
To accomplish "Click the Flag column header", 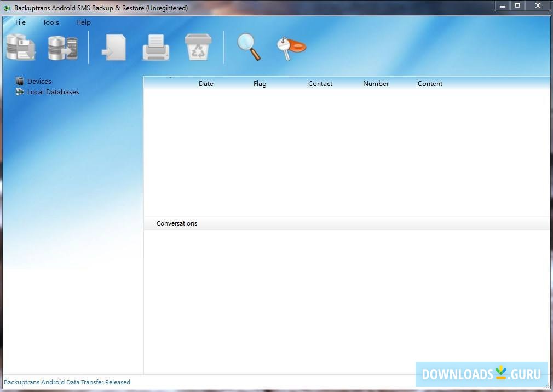I will click(260, 83).
